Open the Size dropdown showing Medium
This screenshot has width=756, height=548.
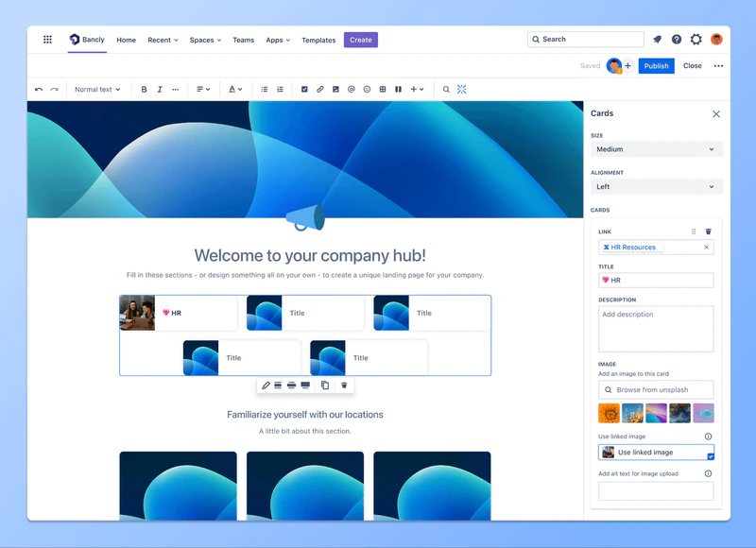657,149
